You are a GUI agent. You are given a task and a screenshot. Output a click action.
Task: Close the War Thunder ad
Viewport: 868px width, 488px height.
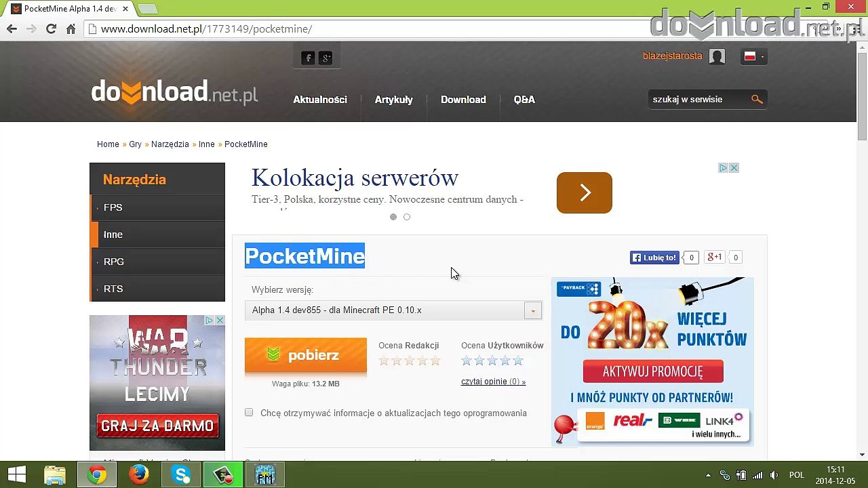point(220,320)
